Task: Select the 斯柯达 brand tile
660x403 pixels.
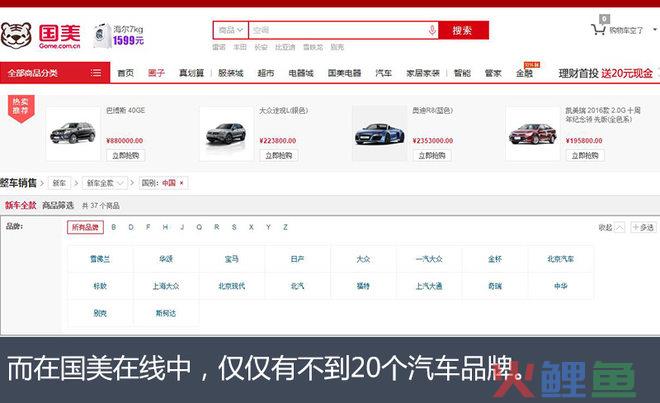Action: 166,313
